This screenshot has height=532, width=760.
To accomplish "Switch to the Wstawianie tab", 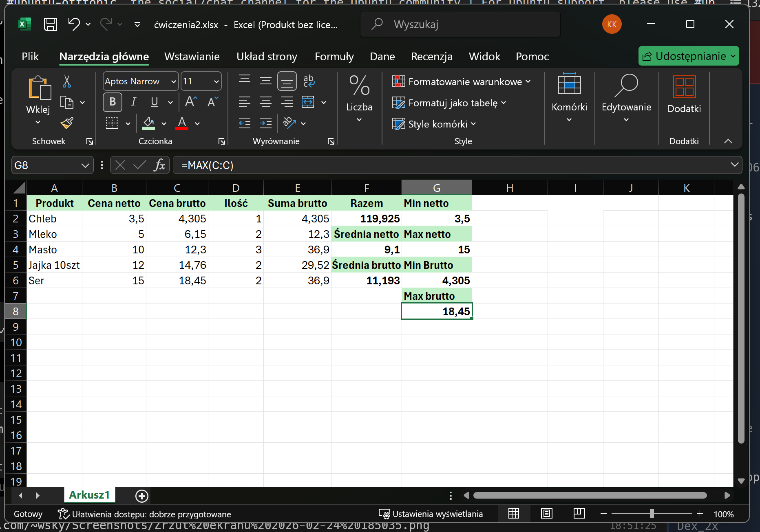I will (x=192, y=57).
